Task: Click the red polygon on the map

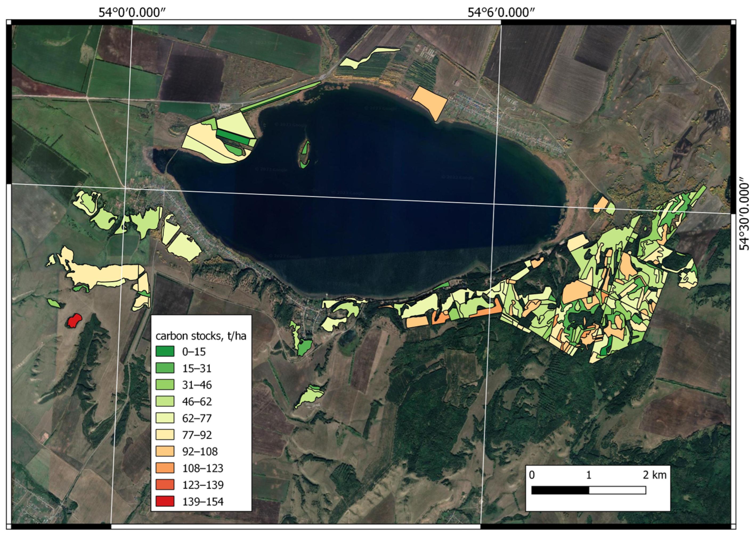Action: 74,321
